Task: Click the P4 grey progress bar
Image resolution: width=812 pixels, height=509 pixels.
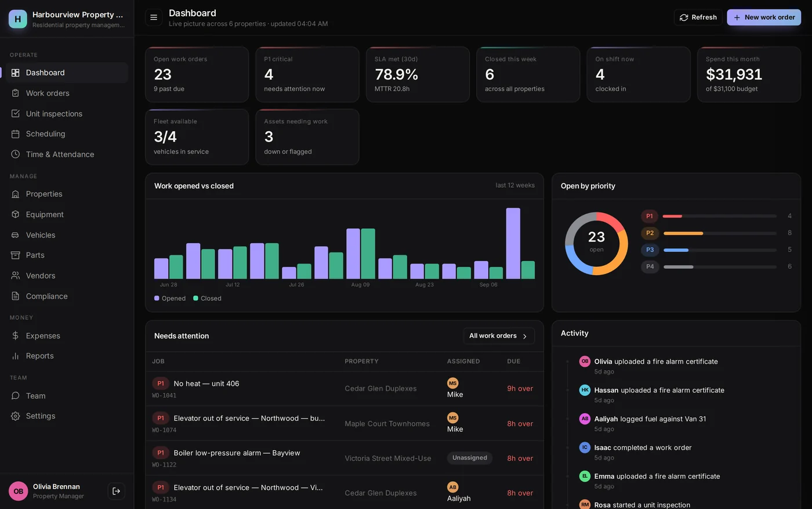Action: click(x=679, y=267)
